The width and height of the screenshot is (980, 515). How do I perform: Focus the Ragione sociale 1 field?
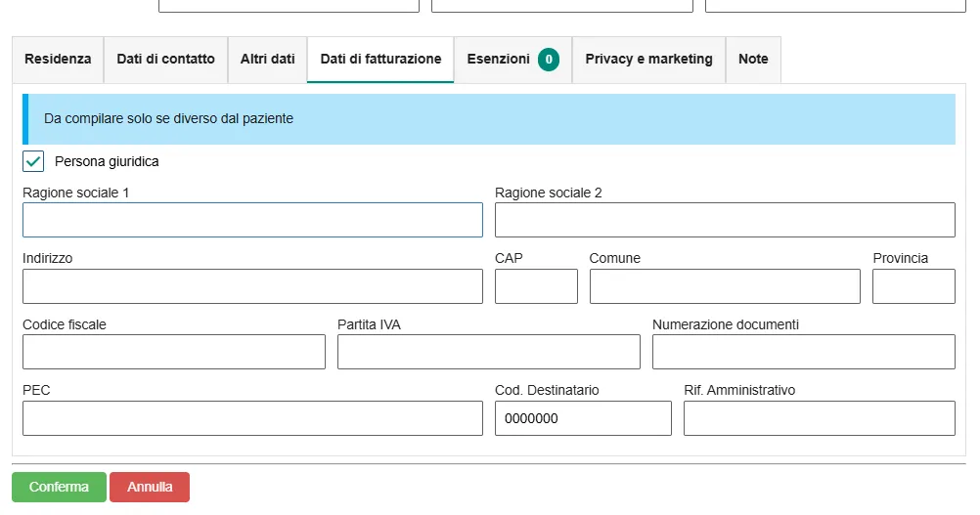pyautogui.click(x=252, y=220)
